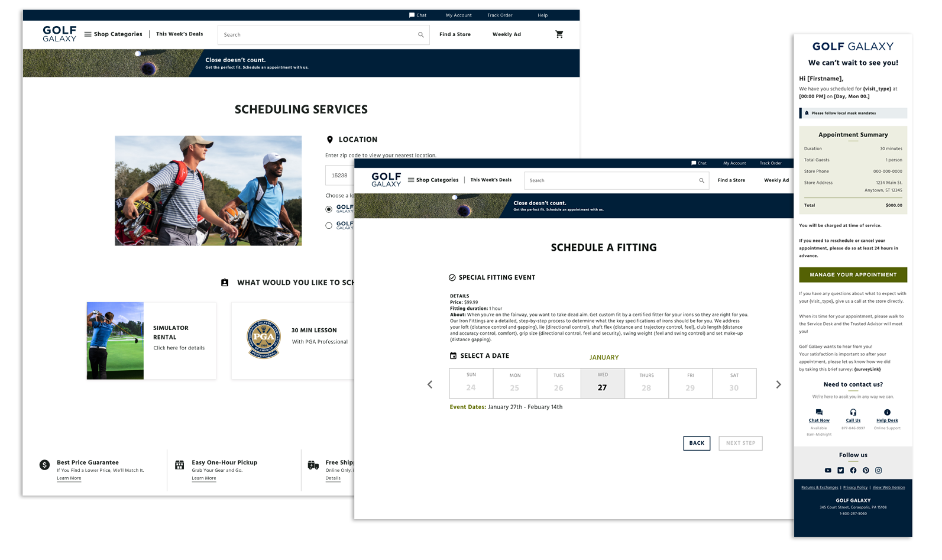This screenshot has height=560, width=942.
Task: Open Simulator Rental card
Action: point(151,341)
